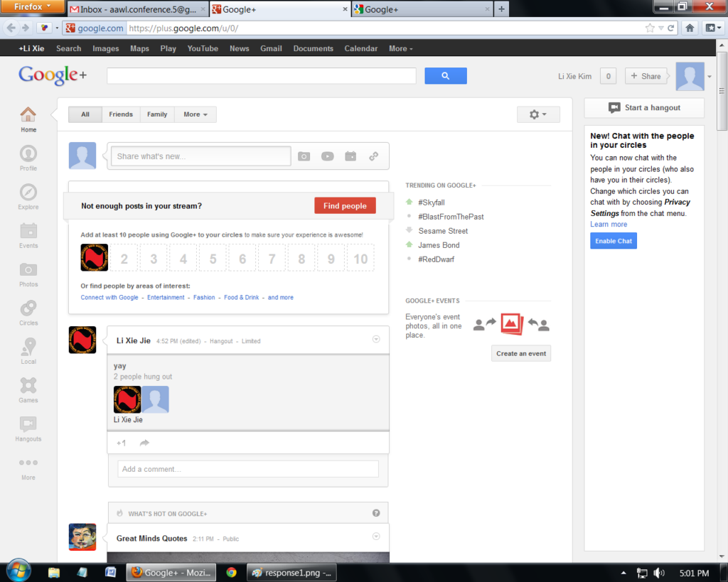728x582 pixels.
Task: Add link icon in share box
Action: (x=374, y=156)
